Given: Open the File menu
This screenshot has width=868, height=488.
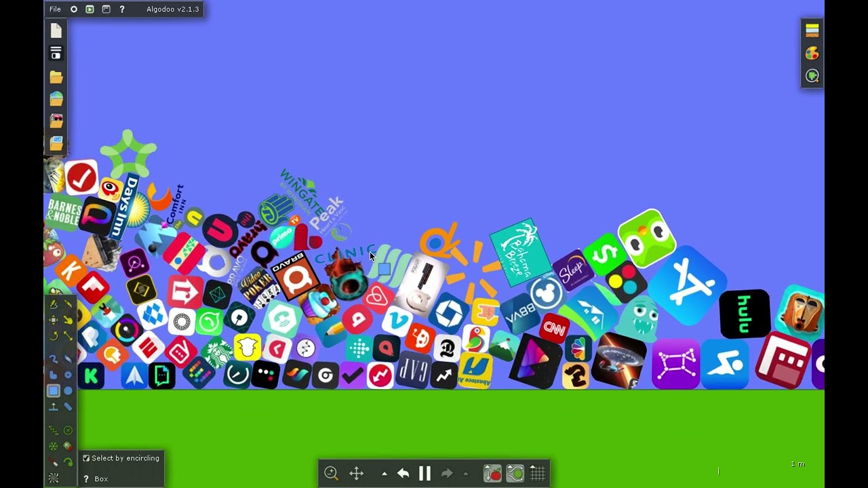Looking at the screenshot, I should coord(55,9).
